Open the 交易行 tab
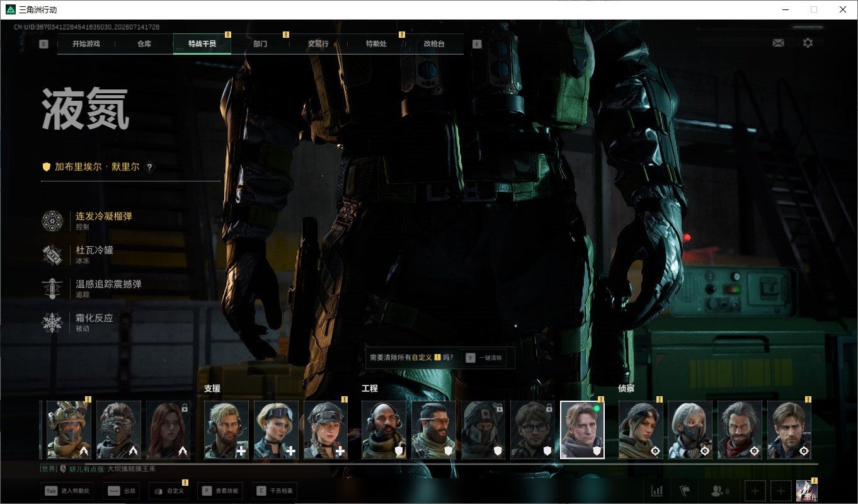 (318, 44)
